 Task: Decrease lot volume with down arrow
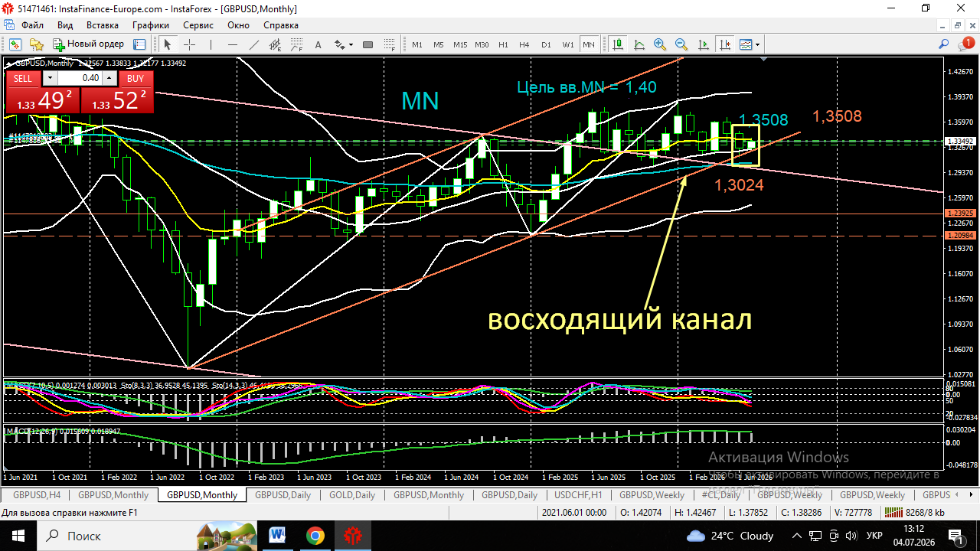(51, 78)
